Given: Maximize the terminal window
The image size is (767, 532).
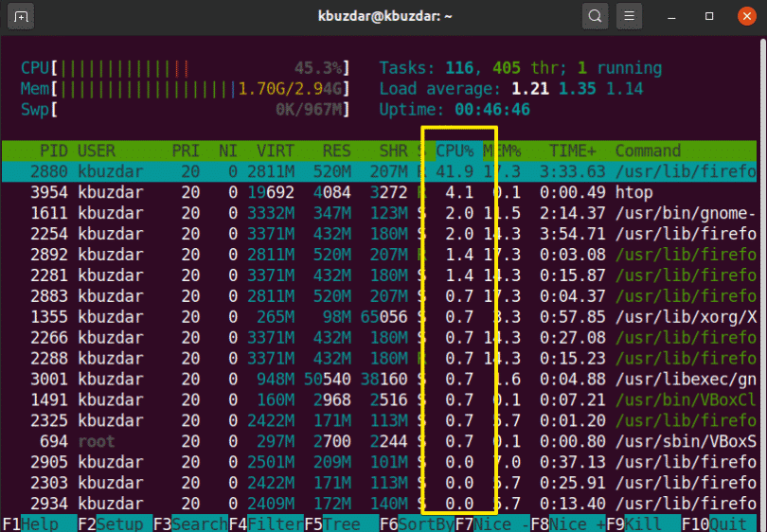Looking at the screenshot, I should pos(709,17).
